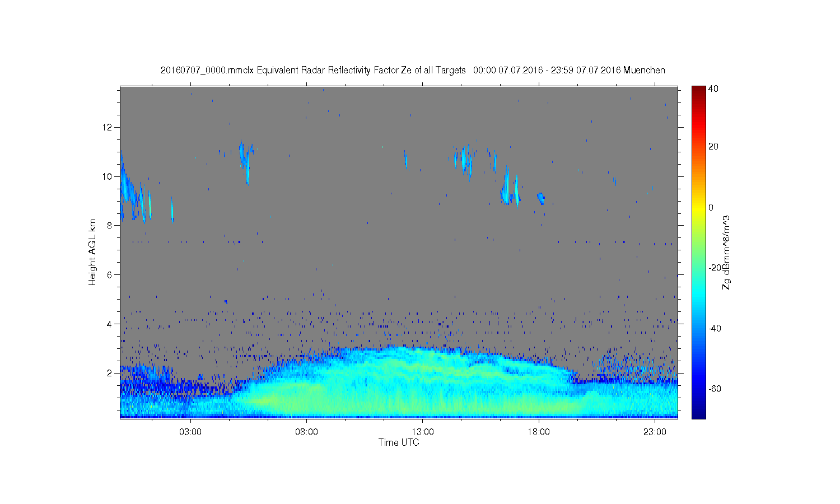
Task: Click the "Time UTC" axis title
Action: (x=399, y=442)
